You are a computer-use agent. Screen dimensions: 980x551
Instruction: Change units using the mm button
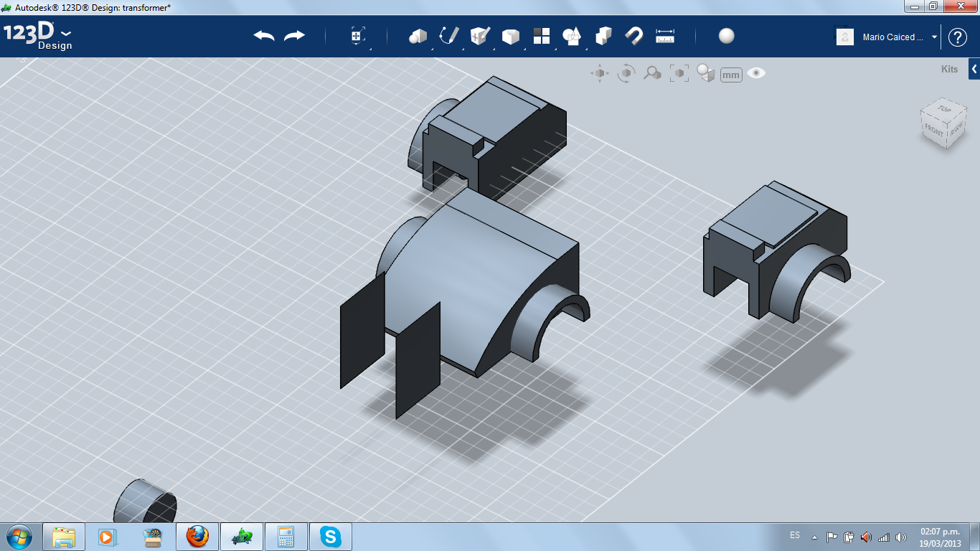click(x=731, y=75)
